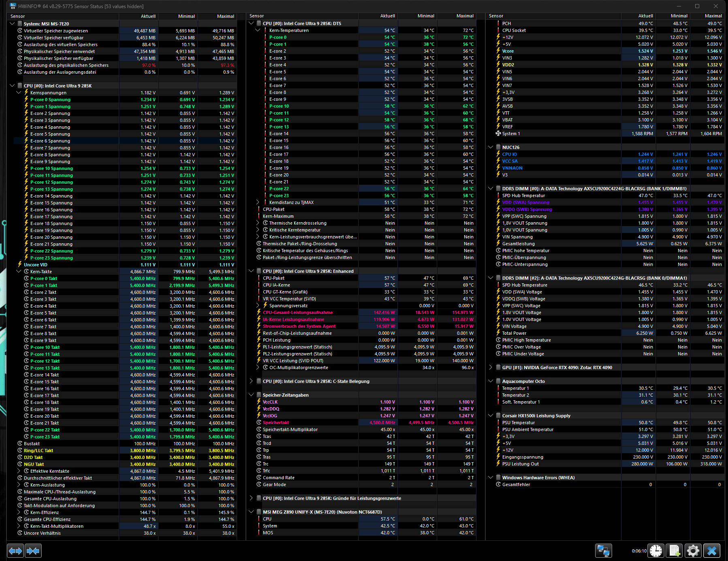Click the clock icon beside Ring/LLC Takt
The width and height of the screenshot is (728, 561).
(x=19, y=450)
